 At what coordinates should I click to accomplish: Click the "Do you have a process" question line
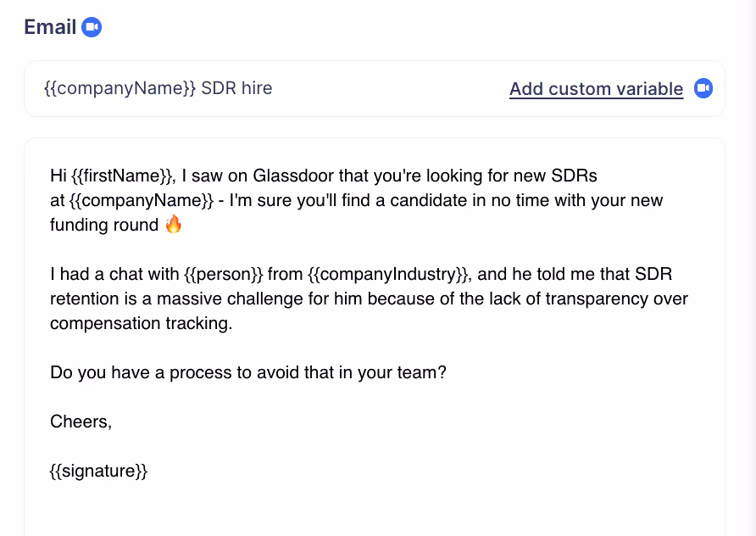pyautogui.click(x=247, y=372)
